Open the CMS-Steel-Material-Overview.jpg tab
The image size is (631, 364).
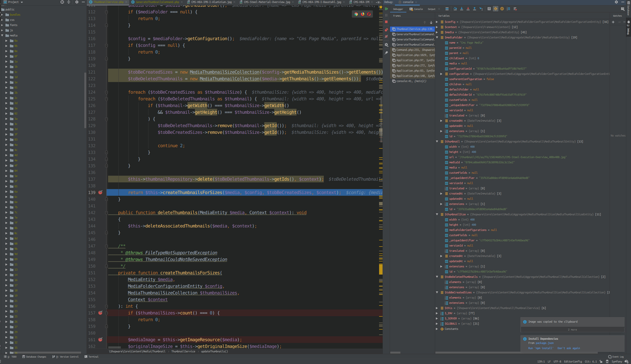coord(267,2)
